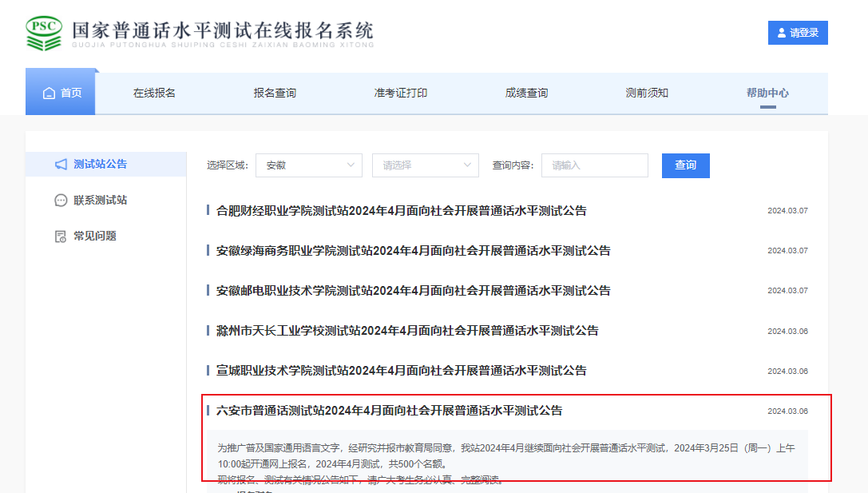Image resolution: width=868 pixels, height=493 pixels.
Task: Switch to 成绩查询 tab
Action: [x=526, y=93]
